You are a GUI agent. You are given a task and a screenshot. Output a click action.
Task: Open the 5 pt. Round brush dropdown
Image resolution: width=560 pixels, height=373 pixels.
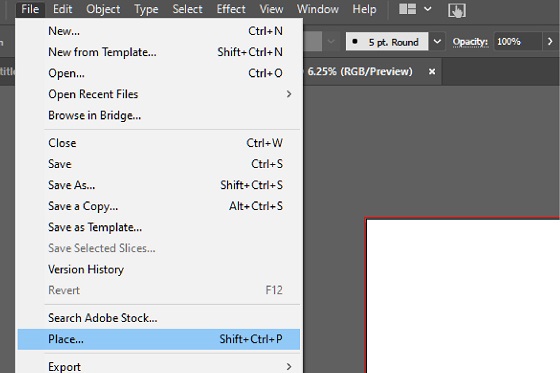pyautogui.click(x=437, y=42)
